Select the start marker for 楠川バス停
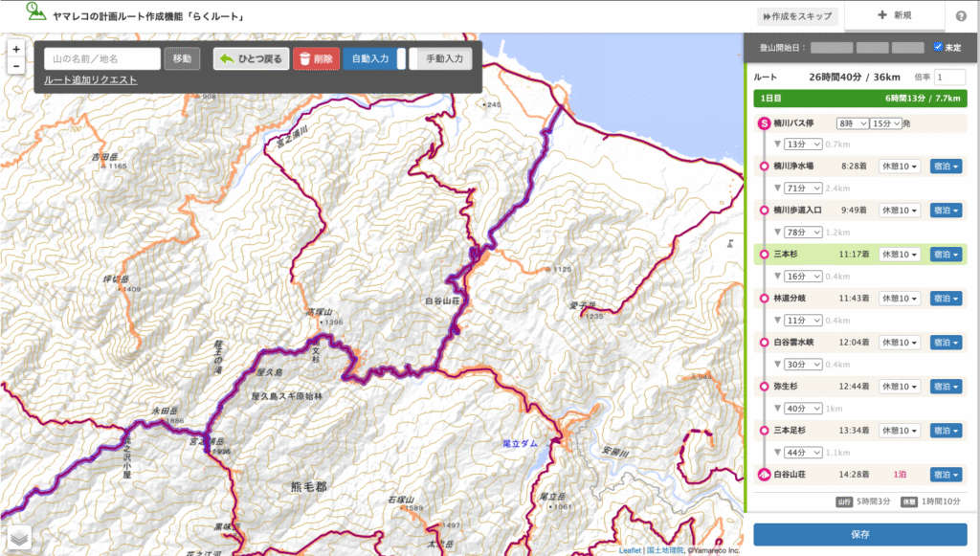The height and width of the screenshot is (556, 980). pyautogui.click(x=764, y=123)
